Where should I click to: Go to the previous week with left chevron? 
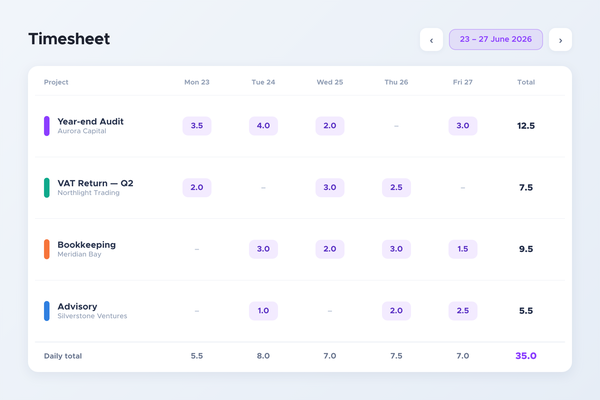[431, 39]
